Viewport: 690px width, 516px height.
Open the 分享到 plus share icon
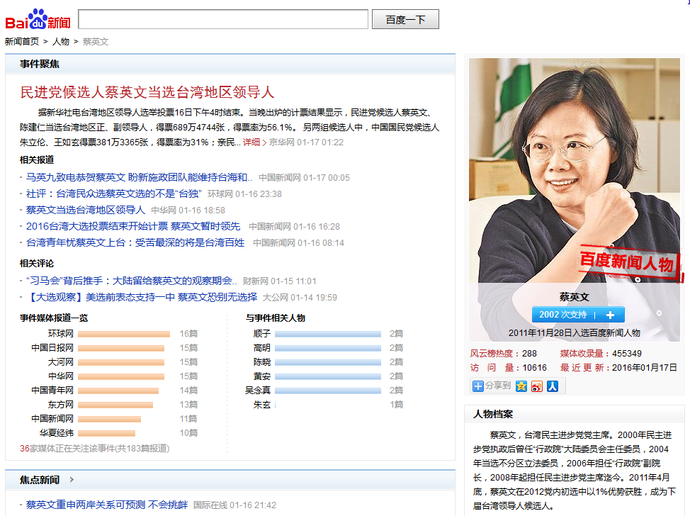point(477,386)
